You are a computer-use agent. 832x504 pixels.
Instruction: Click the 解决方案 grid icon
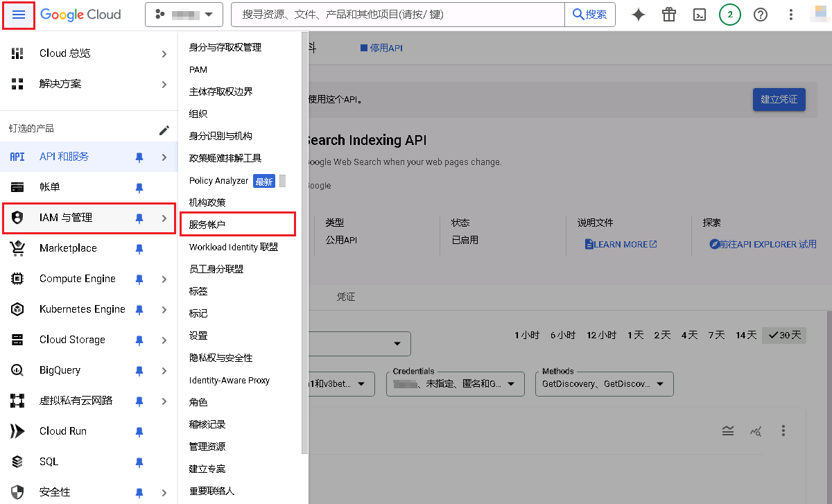17,84
